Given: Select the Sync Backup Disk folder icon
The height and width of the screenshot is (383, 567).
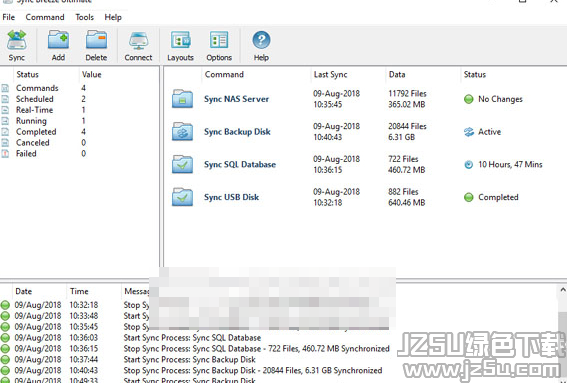Looking at the screenshot, I should pos(182,131).
